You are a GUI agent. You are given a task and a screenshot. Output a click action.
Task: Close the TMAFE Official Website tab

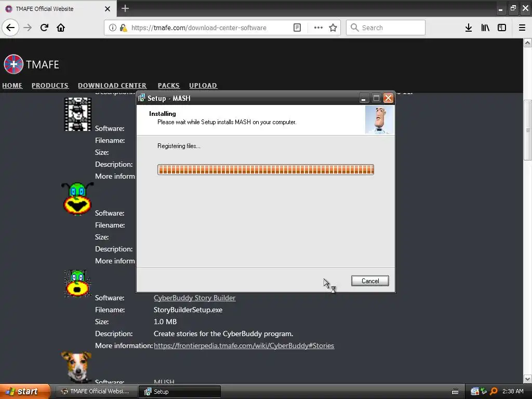pyautogui.click(x=107, y=9)
